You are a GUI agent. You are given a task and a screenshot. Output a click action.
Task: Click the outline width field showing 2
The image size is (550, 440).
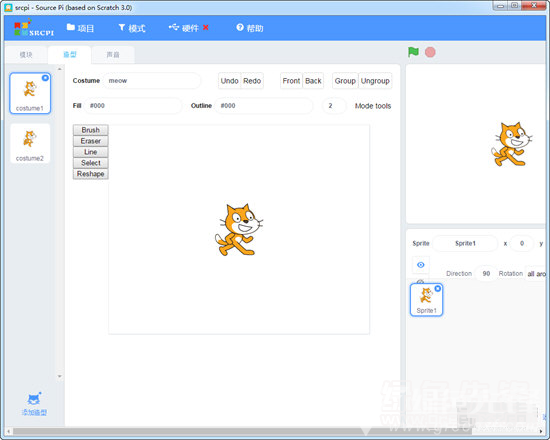pos(334,106)
